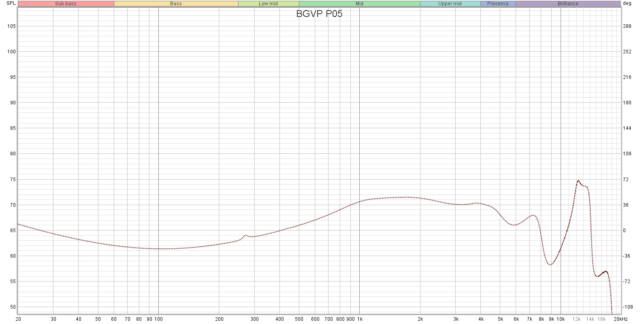Select the 400 Hz frequency tick label
644x324 pixels.
pos(279,319)
